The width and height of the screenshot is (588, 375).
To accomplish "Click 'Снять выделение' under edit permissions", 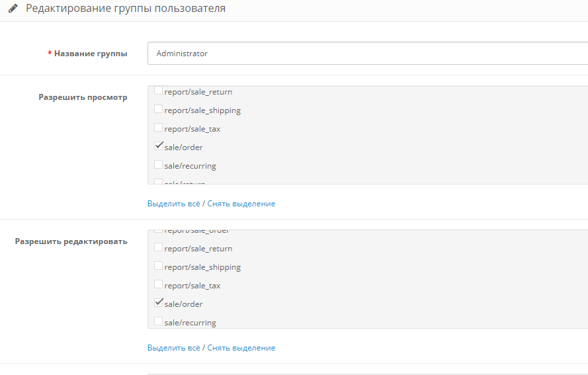I will click(241, 348).
